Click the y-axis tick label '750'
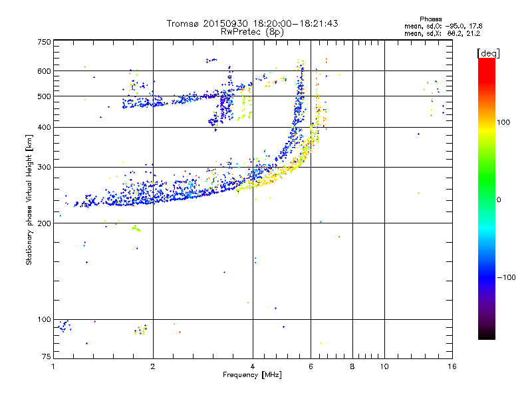 tap(44, 42)
